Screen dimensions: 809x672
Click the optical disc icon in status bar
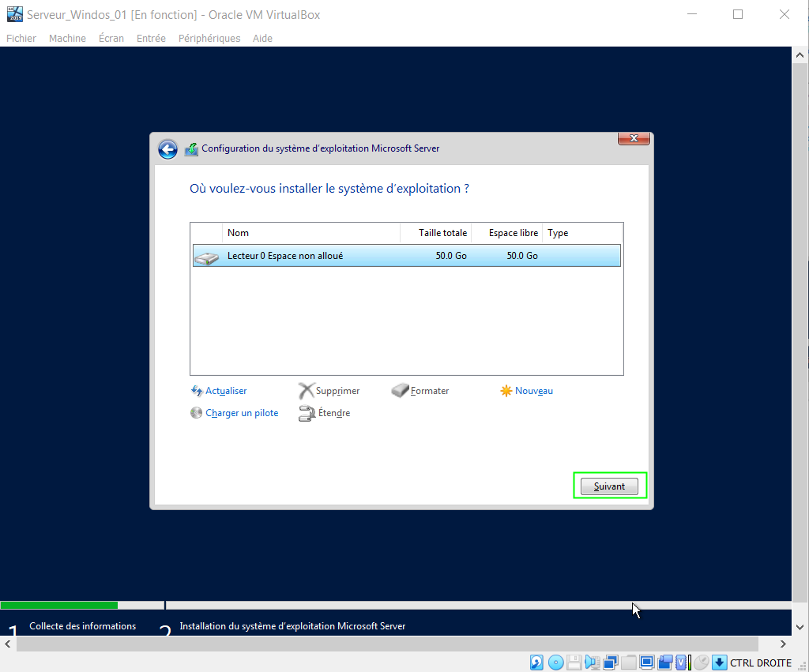coord(555,663)
